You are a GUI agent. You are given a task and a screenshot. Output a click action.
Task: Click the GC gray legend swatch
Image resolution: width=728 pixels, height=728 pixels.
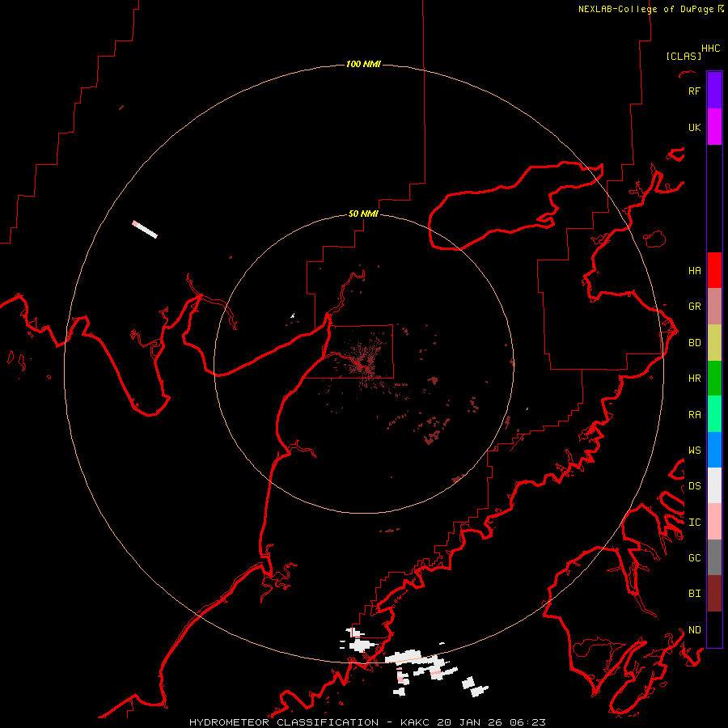pyautogui.click(x=714, y=557)
